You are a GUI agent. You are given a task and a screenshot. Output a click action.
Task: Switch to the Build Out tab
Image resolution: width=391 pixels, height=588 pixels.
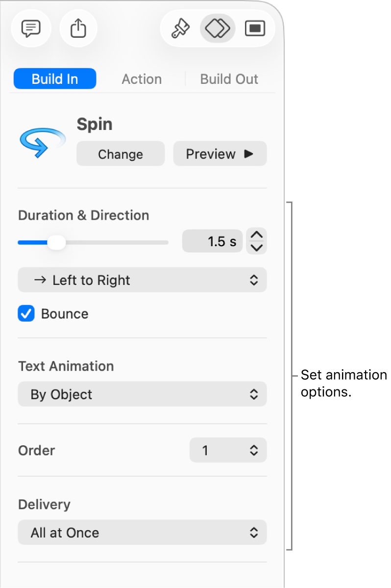coord(229,79)
